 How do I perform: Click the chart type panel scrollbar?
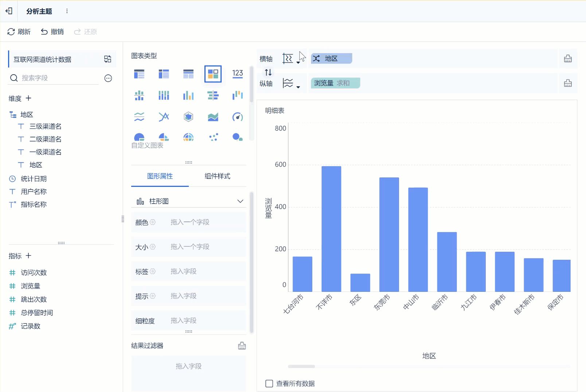(251, 85)
